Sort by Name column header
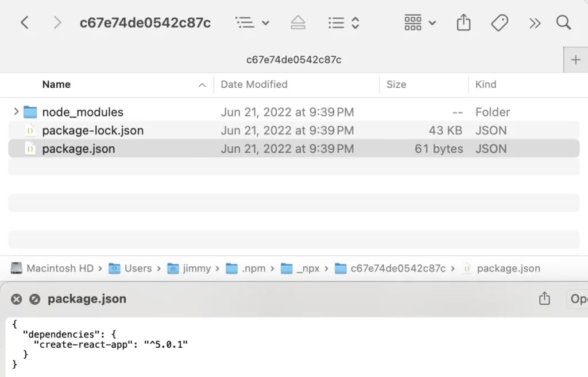Screen dimensions: 588x377 [56, 84]
